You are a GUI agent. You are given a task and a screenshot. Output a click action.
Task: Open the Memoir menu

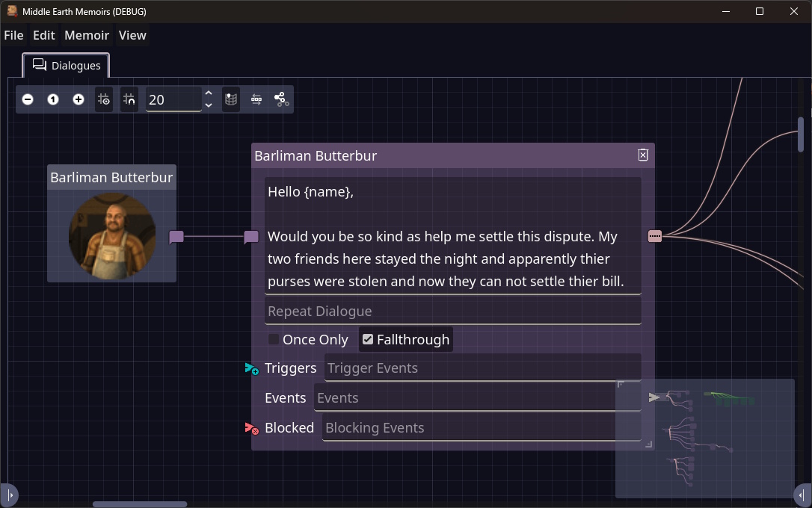(87, 35)
